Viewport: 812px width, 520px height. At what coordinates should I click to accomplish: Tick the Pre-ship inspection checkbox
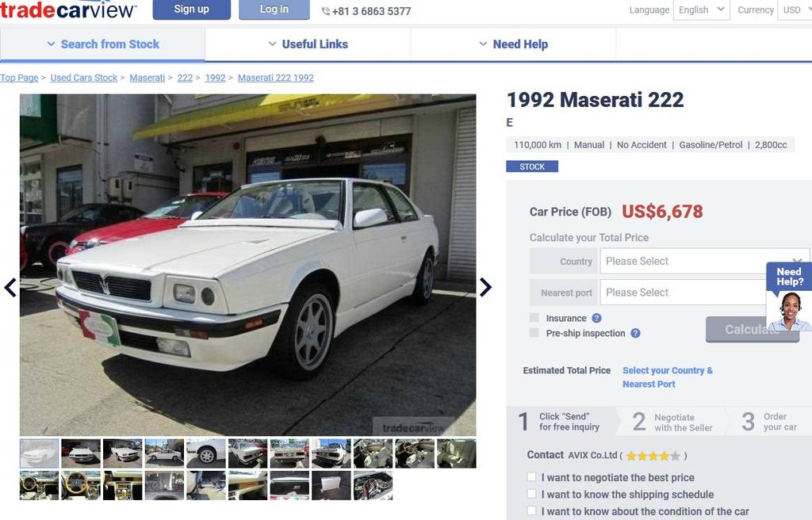pyautogui.click(x=534, y=332)
